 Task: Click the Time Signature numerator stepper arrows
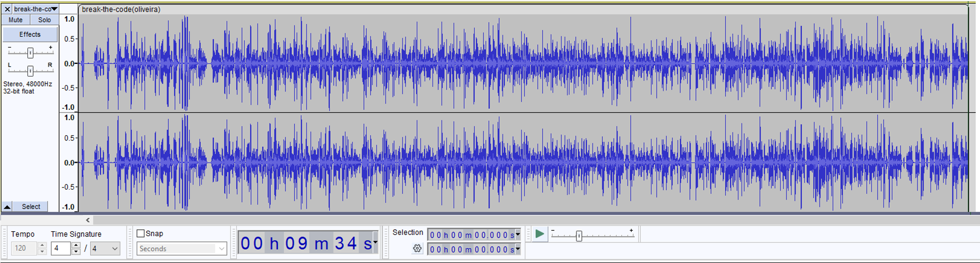(x=76, y=248)
